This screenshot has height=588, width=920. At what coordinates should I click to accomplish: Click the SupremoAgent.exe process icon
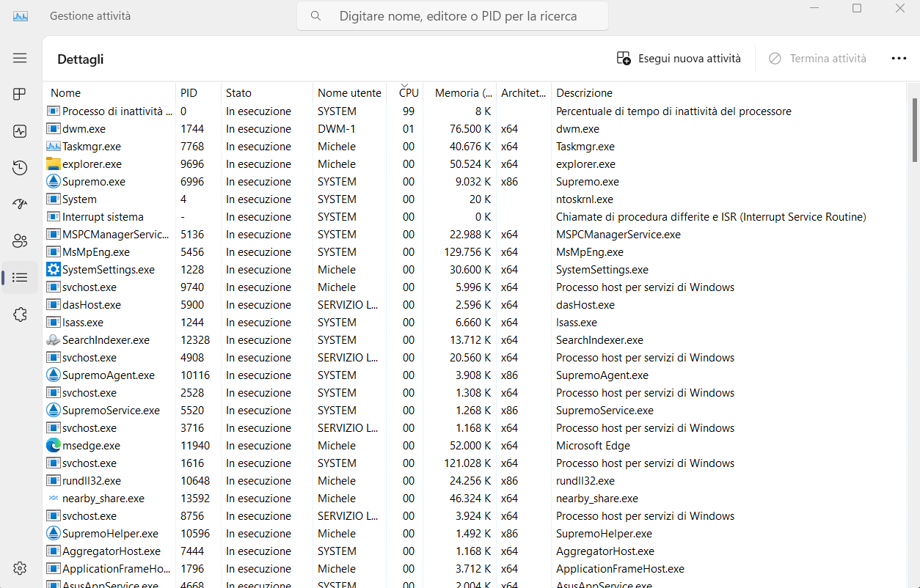53,375
